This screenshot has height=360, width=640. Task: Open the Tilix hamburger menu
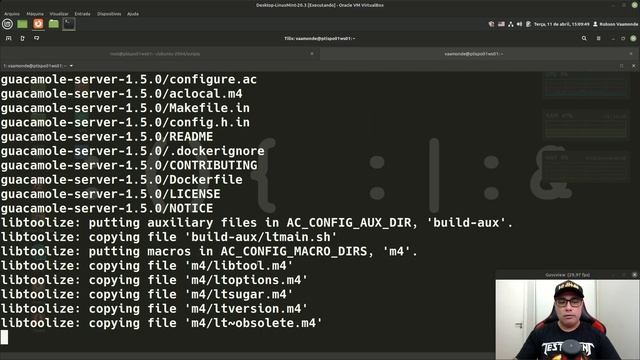(x=598, y=38)
